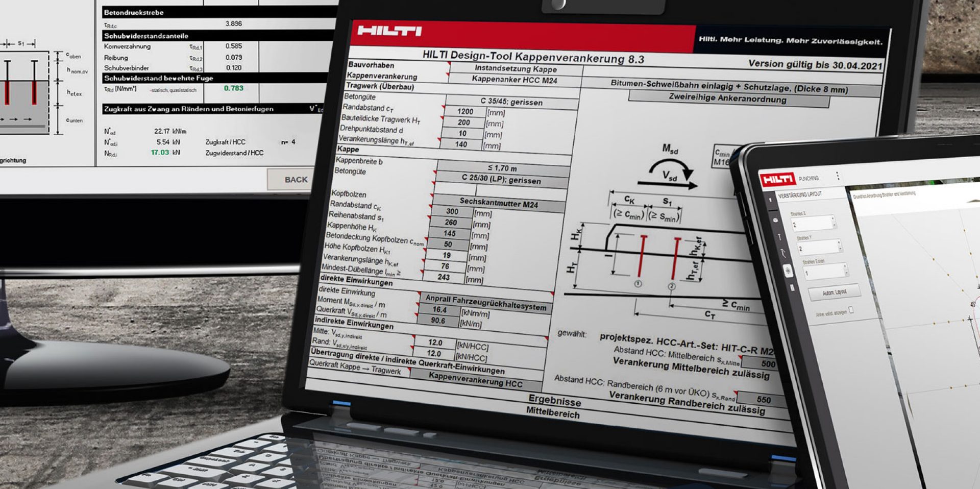Click the Strahlen Ecken value field
This screenshot has width=980, height=489.
(823, 272)
